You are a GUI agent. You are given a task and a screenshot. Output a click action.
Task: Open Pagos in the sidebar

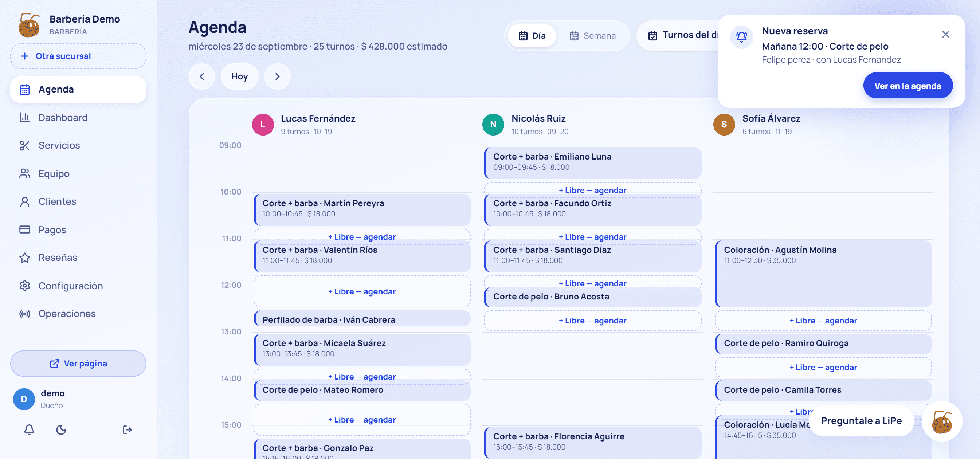[78, 230]
